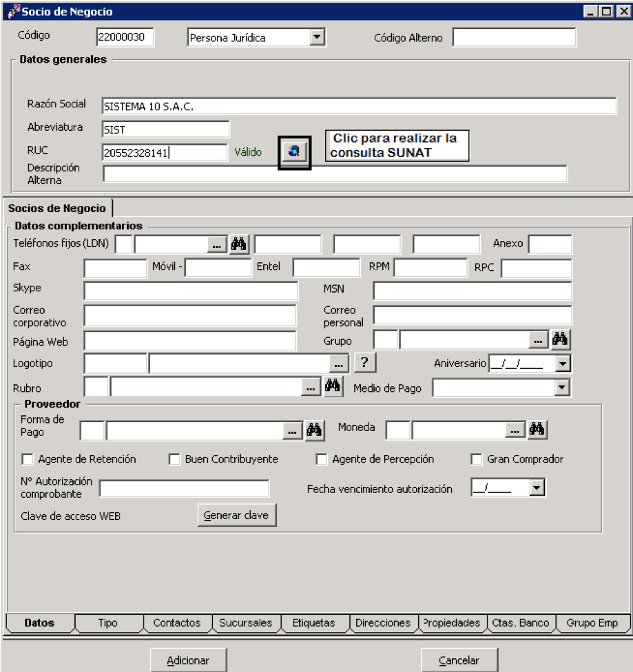Click the SUNAT query globe icon
This screenshot has height=672, width=633.
coord(294,152)
